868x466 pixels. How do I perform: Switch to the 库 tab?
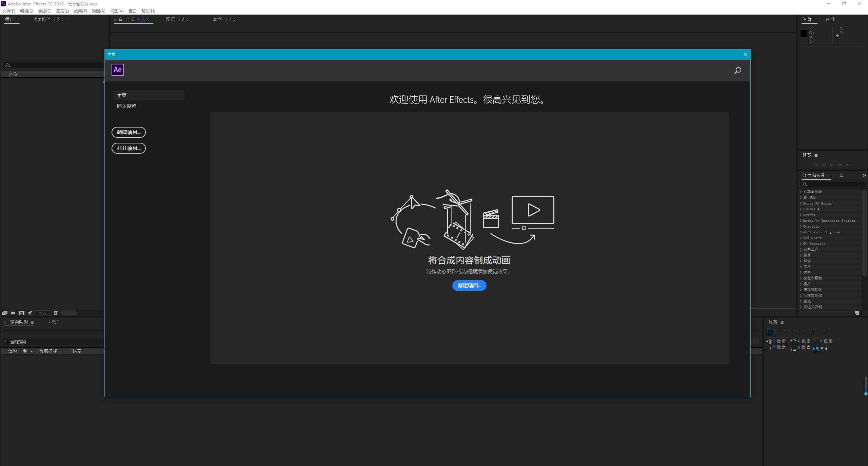coord(841,175)
